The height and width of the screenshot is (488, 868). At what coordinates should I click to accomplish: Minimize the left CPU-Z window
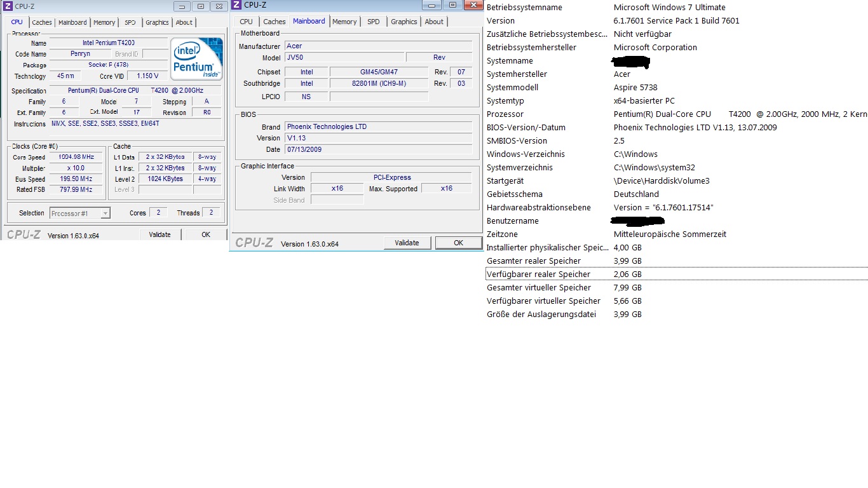click(182, 6)
